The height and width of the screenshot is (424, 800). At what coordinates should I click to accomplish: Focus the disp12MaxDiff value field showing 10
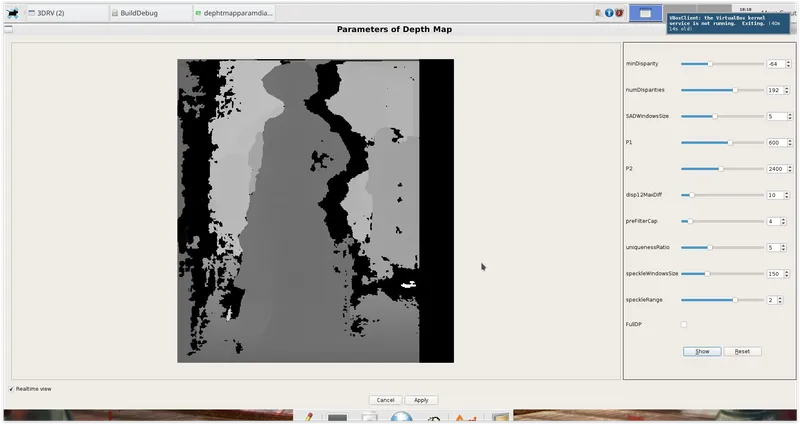pos(774,195)
